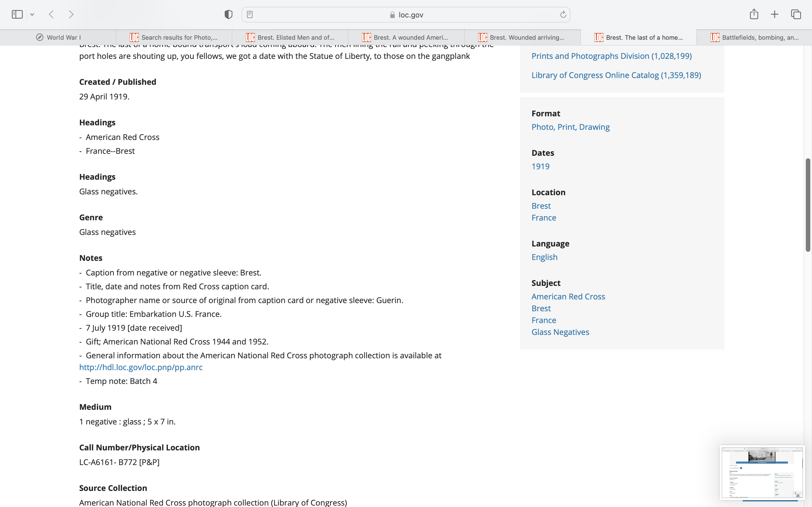Add a new tab with plus icon
The image size is (812, 507).
(775, 14)
